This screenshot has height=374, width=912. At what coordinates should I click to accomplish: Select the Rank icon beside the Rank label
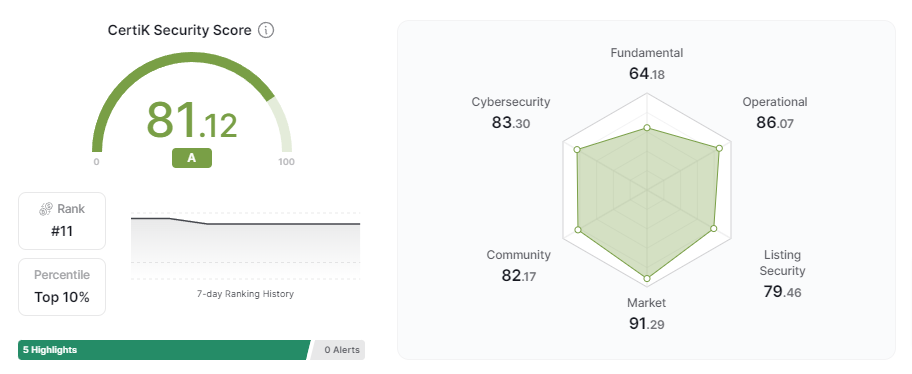(x=46, y=209)
